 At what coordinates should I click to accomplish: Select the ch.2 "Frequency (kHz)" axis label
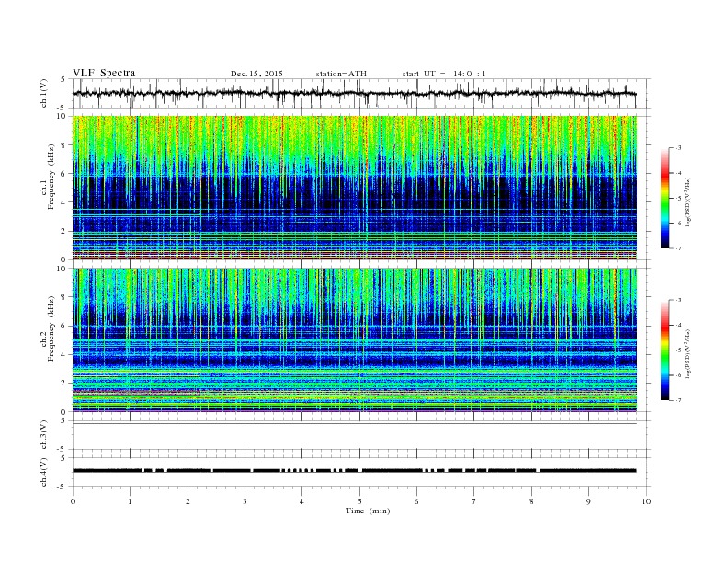(x=51, y=328)
